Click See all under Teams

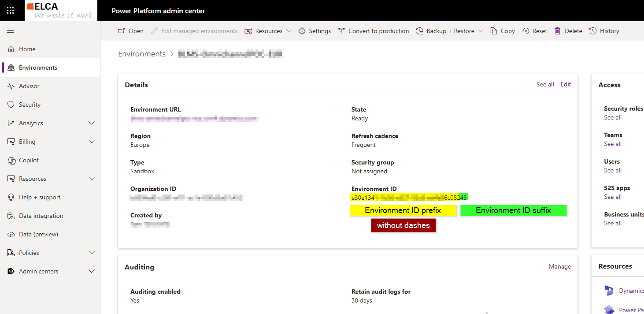point(613,144)
